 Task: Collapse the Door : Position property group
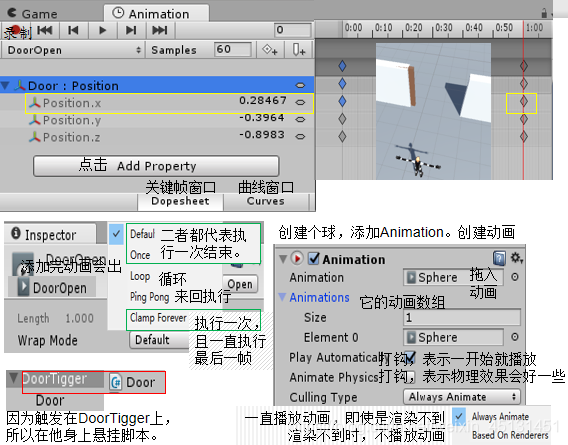point(5,86)
